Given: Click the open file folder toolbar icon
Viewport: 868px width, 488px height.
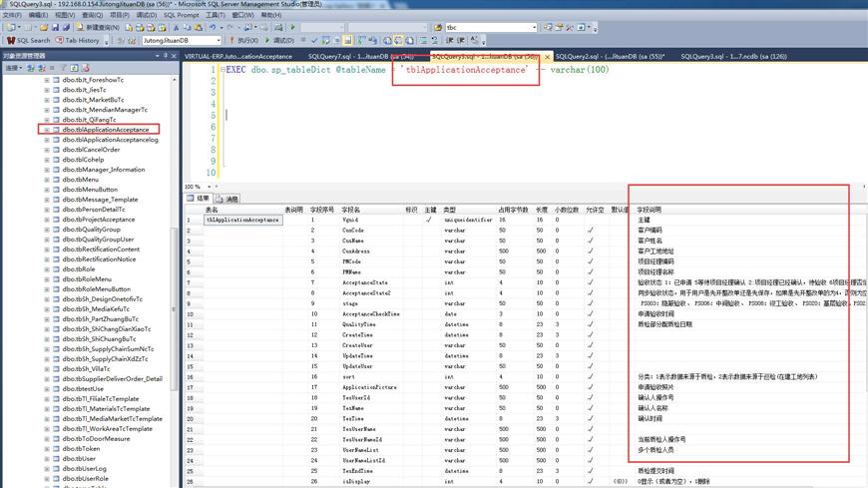Looking at the screenshot, I should click(x=43, y=27).
